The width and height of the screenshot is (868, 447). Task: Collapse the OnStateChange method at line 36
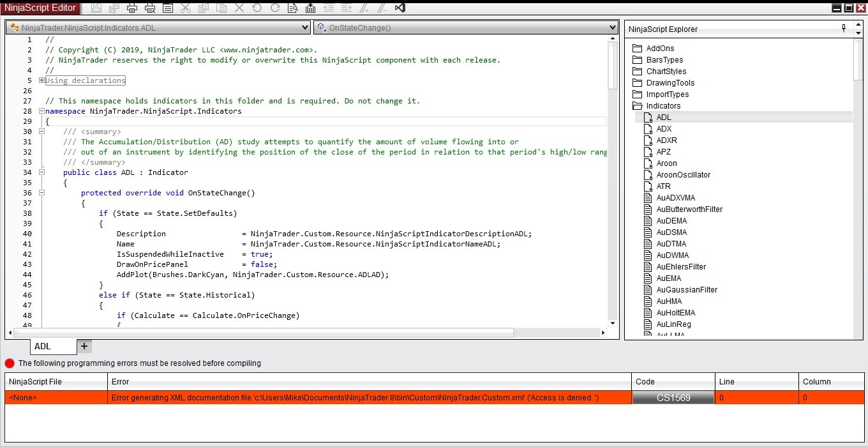tap(42, 193)
